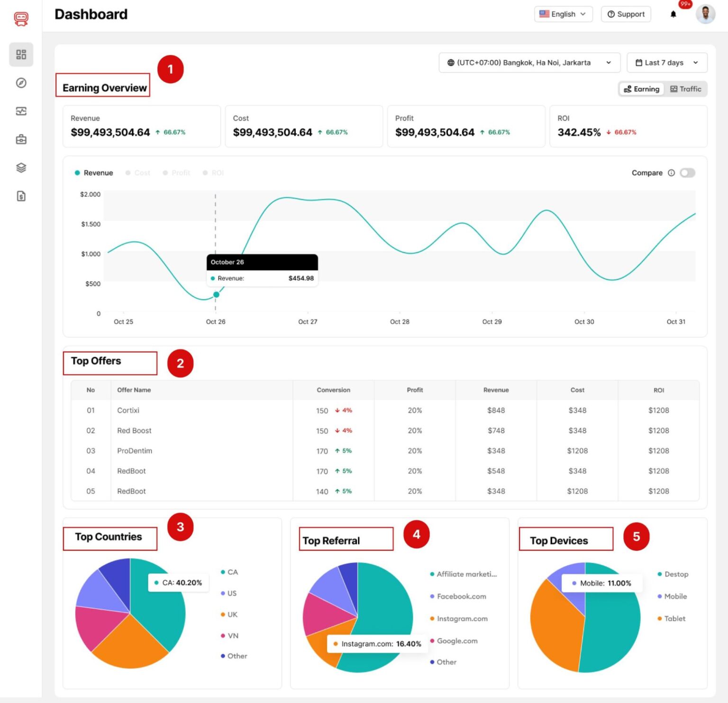
Task: Click the notification bell icon
Action: coord(673,14)
